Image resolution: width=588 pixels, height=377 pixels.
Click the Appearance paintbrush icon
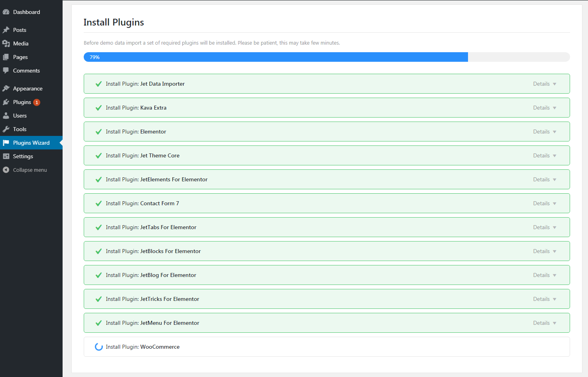coord(6,88)
